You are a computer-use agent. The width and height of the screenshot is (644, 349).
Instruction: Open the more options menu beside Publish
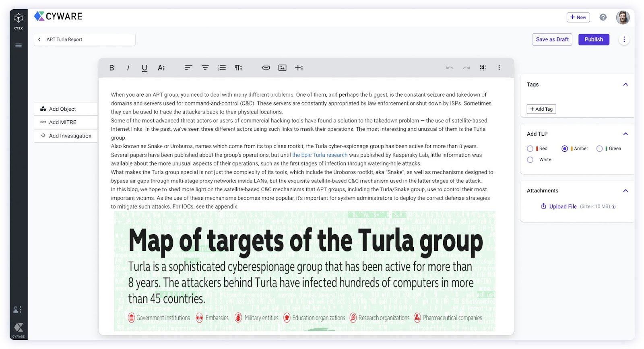(x=624, y=39)
